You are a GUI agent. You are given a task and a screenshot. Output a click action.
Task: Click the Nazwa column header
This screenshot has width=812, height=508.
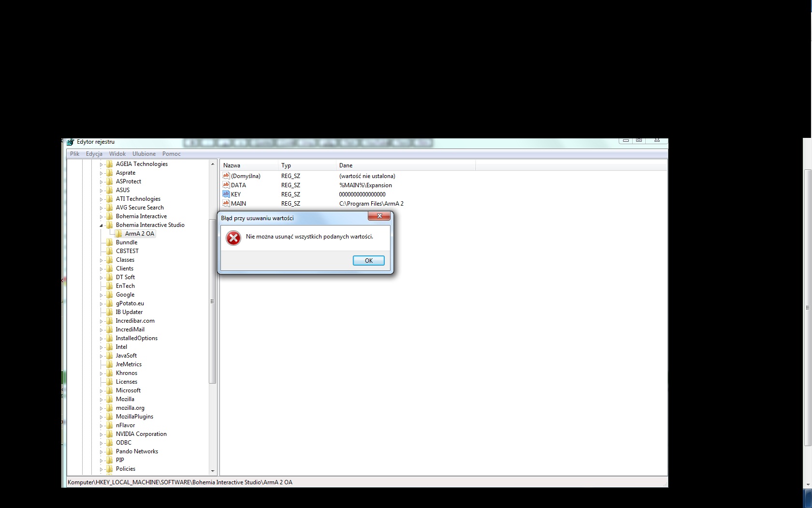click(249, 165)
